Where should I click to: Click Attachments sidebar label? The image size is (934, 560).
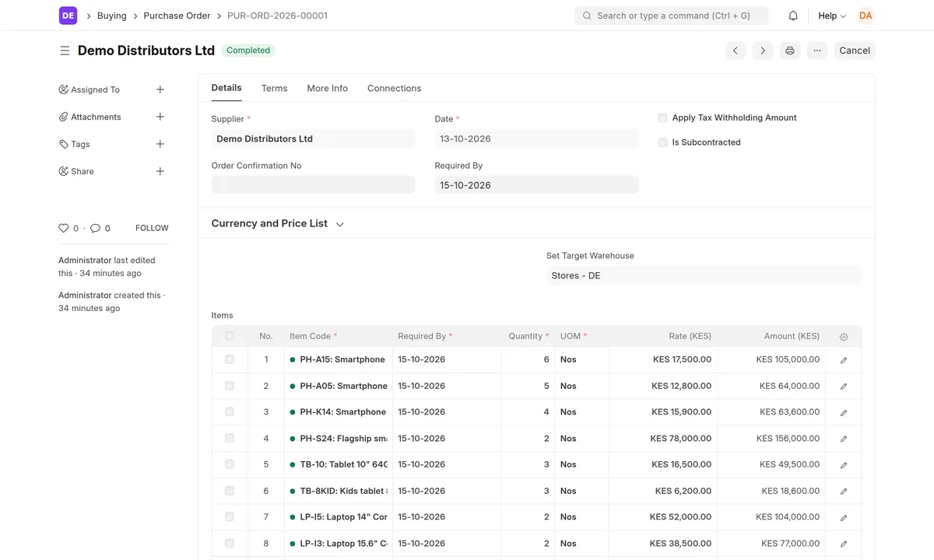96,117
